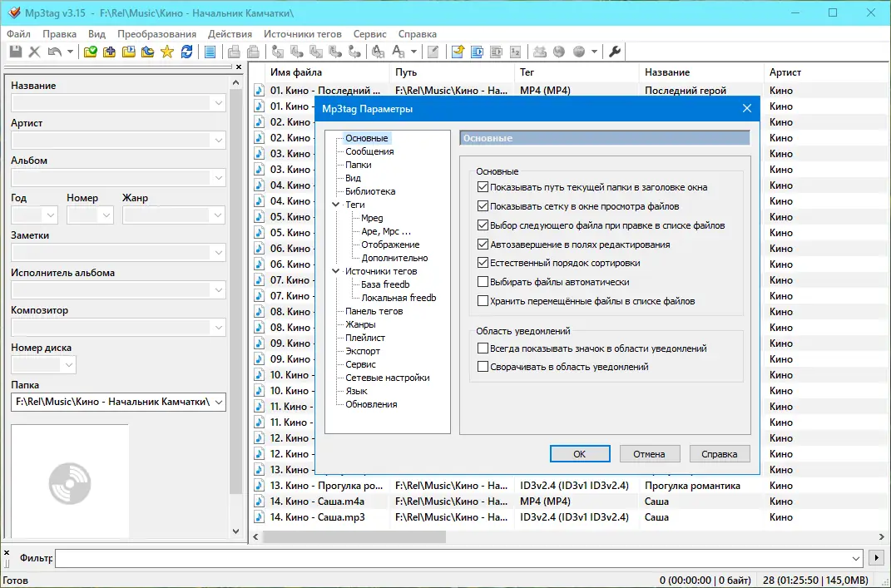Open the Жанр dropdown arrow
The width and height of the screenshot is (891, 588).
coord(218,216)
